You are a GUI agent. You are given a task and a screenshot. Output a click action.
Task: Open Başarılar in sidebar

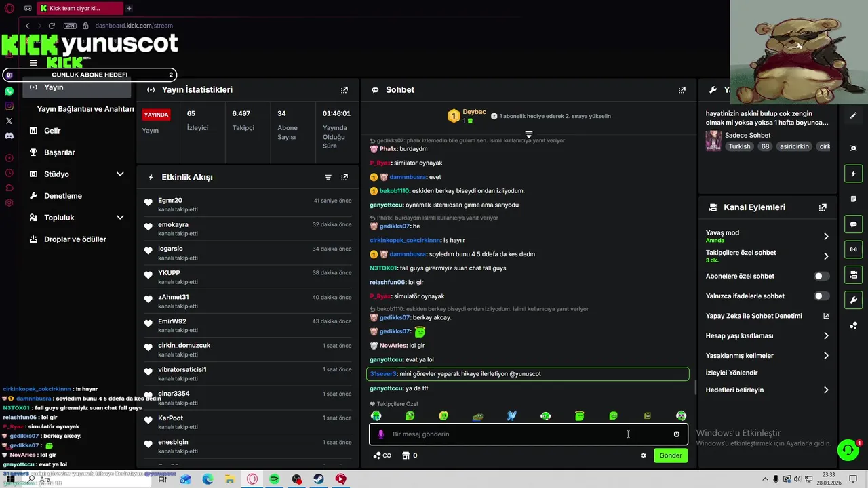[59, 152]
